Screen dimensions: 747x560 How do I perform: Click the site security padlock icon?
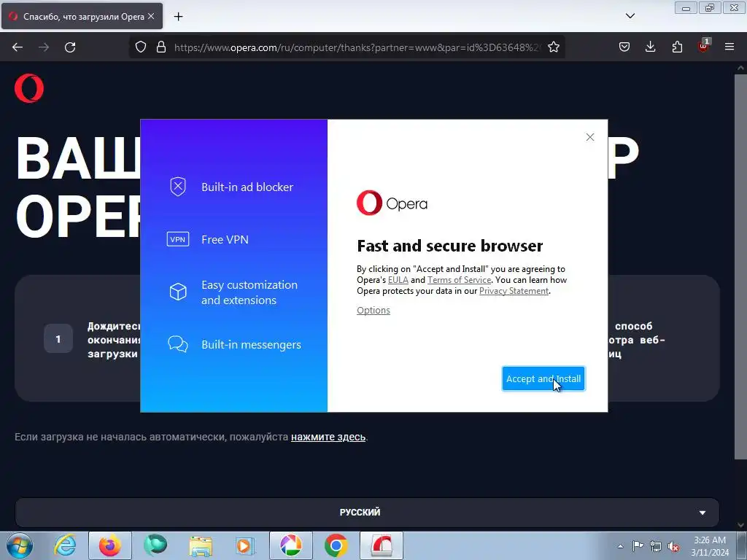161,47
